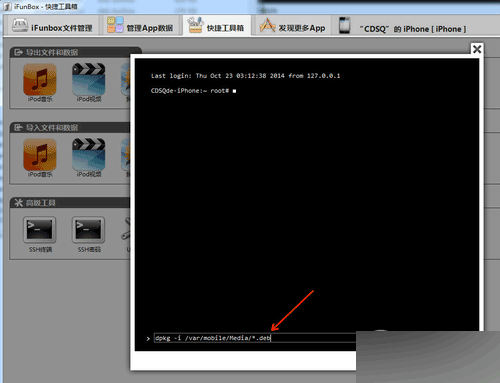The width and height of the screenshot is (500, 383).
Task: Click the 高级工具 section header
Action: tap(70, 203)
